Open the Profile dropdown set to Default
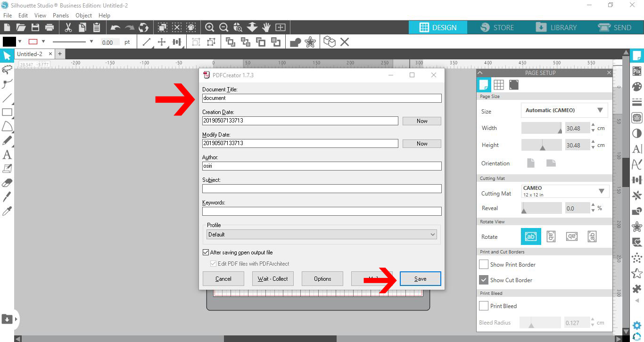Viewport: 644px width, 342px height. (x=322, y=234)
